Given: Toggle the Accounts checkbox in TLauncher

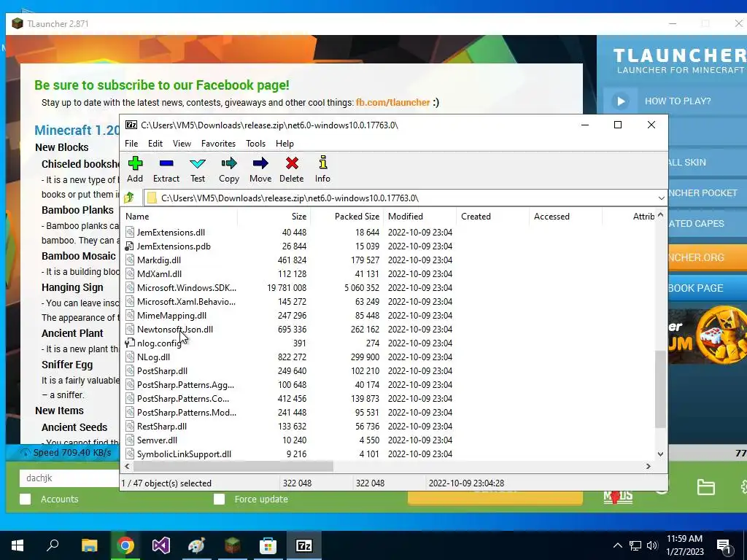Looking at the screenshot, I should pyautogui.click(x=26, y=499).
